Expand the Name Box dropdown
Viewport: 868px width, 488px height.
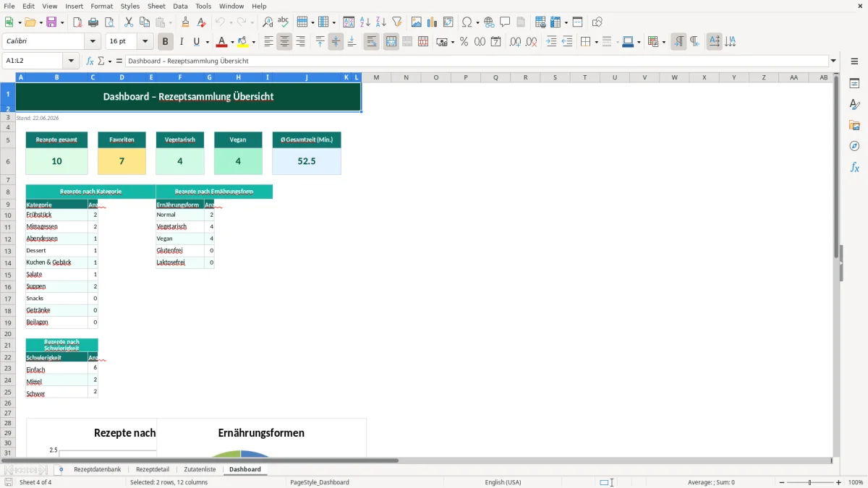(71, 61)
